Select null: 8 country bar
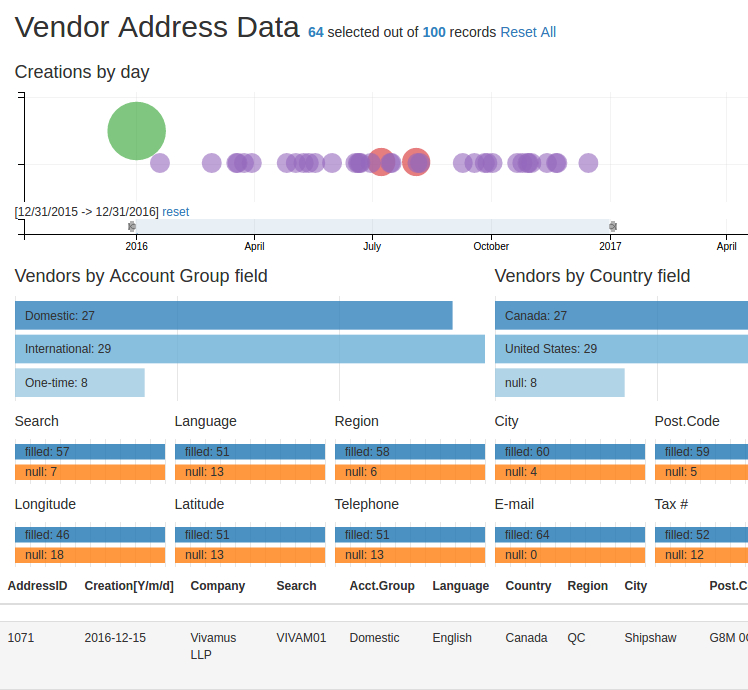The image size is (748, 690). [x=559, y=382]
